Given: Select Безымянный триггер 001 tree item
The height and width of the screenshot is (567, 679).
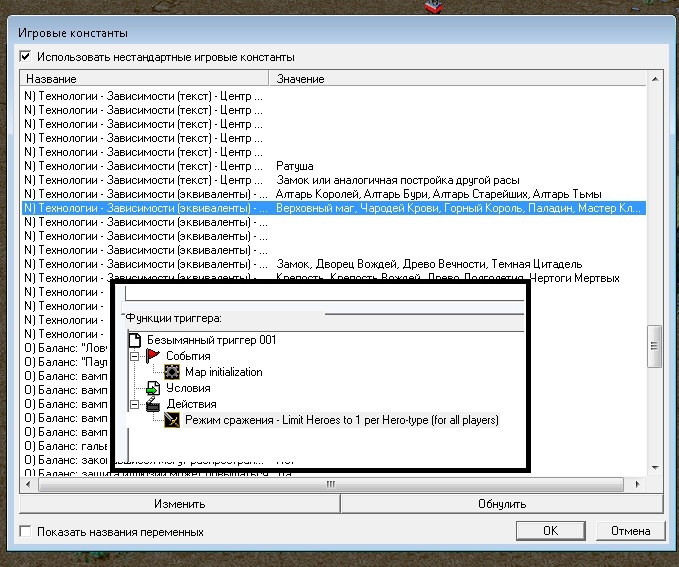Looking at the screenshot, I should 212,340.
